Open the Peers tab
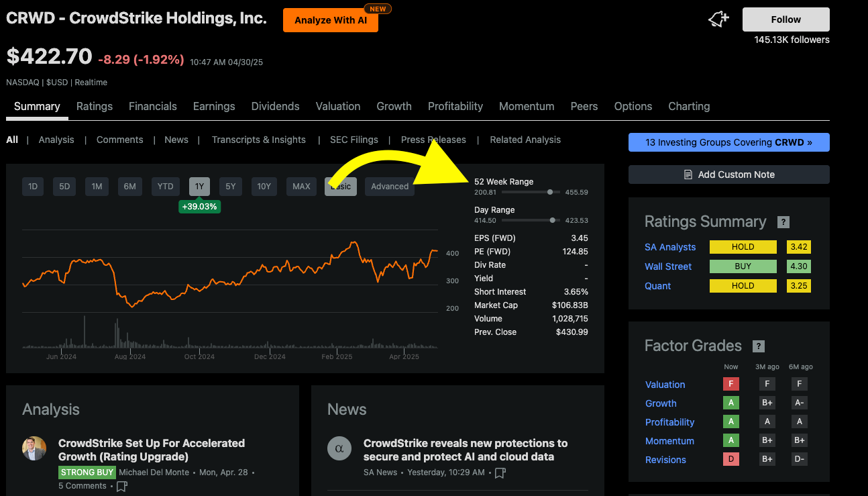Image resolution: width=868 pixels, height=496 pixels. (584, 106)
